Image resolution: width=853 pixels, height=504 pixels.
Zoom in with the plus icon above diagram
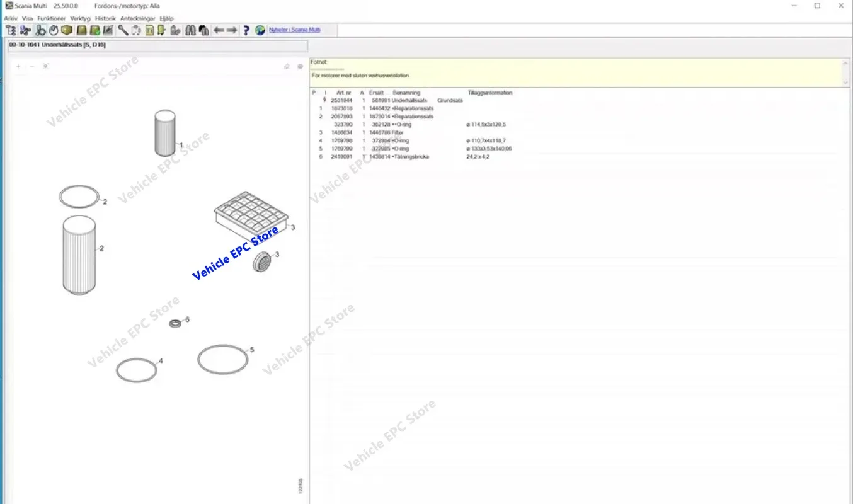coord(18,66)
